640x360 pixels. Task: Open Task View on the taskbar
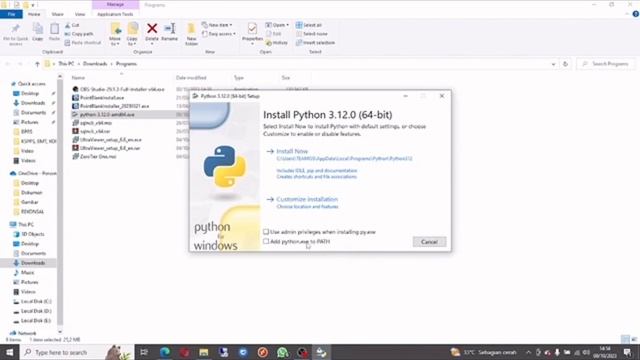coord(144,352)
